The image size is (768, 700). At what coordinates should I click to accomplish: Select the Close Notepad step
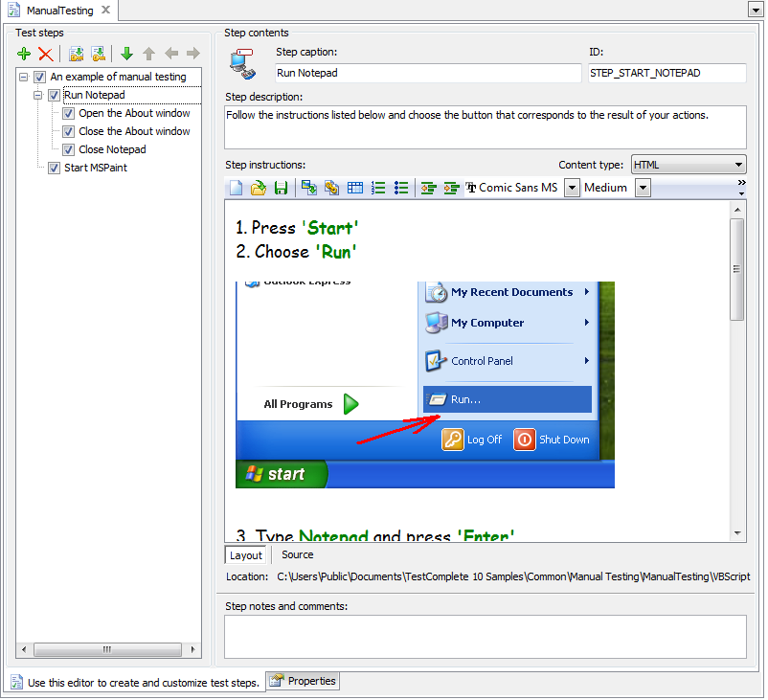tap(112, 149)
